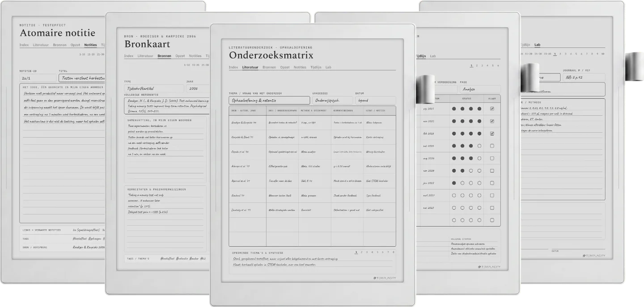The width and height of the screenshot is (644, 307).
Task: Switch to Tijdlijn tab on Onderzoeksmatrix page
Action: pos(316,67)
